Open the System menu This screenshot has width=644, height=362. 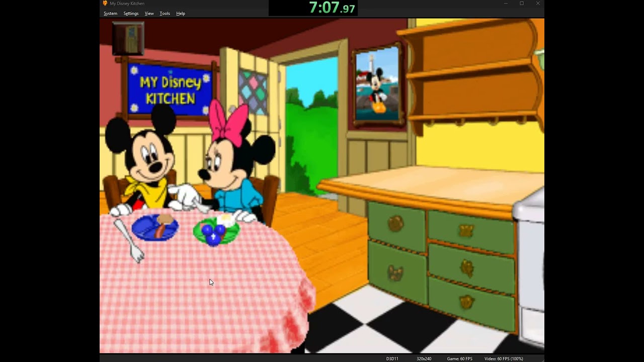[110, 14]
